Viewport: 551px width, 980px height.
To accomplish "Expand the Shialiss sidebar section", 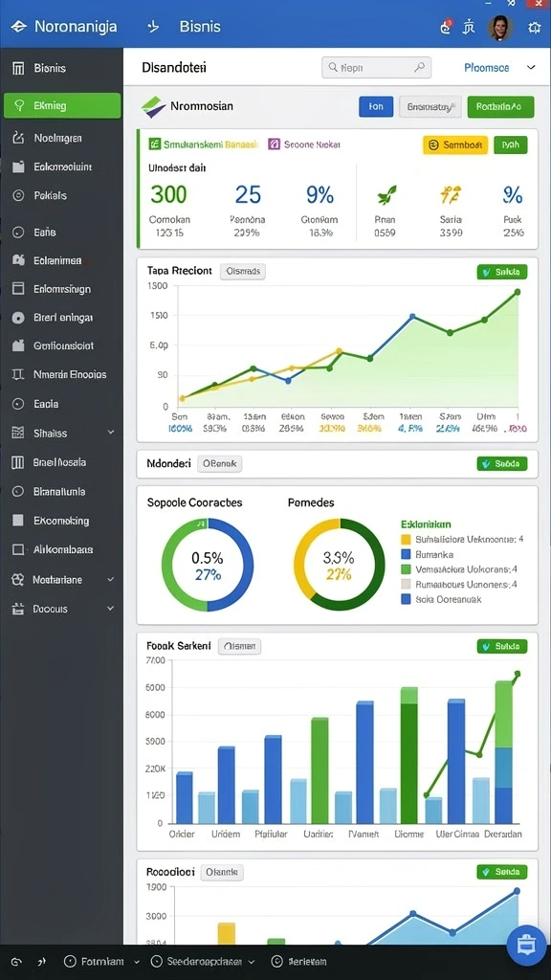I will click(111, 433).
